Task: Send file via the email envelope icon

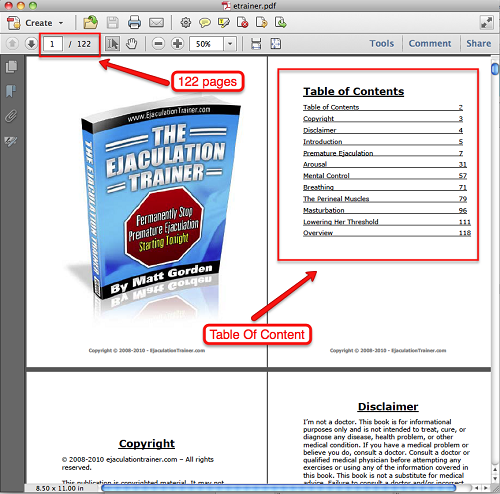Action: [x=156, y=23]
